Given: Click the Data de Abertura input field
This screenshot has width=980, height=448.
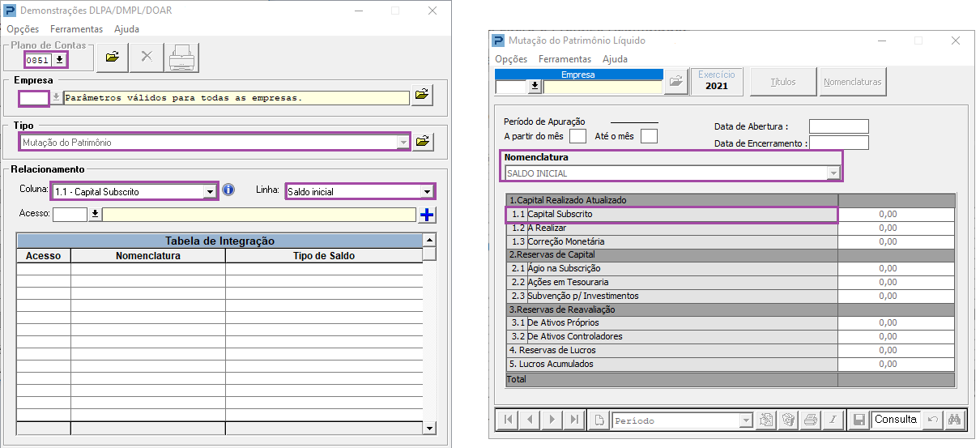Looking at the screenshot, I should click(838, 126).
